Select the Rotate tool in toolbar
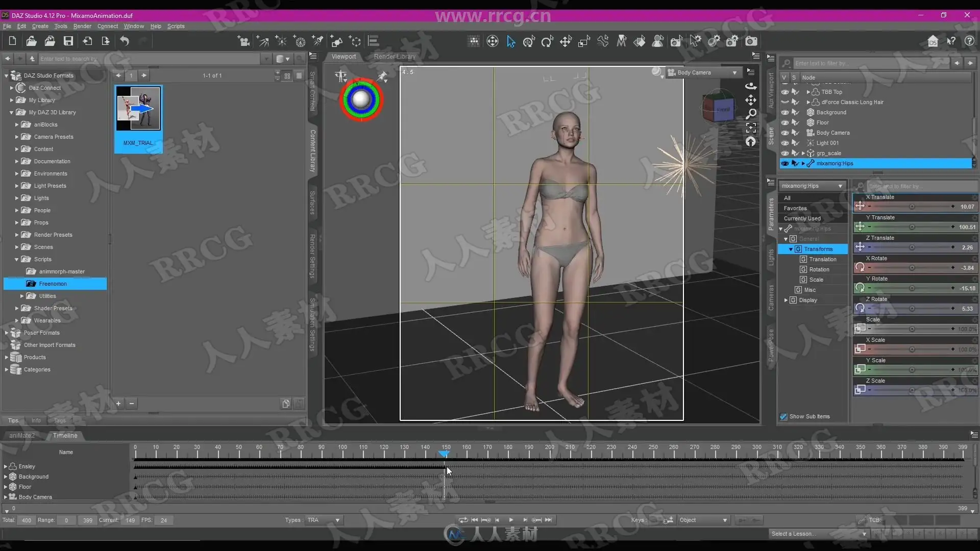Screen dimensions: 980x551 547,42
